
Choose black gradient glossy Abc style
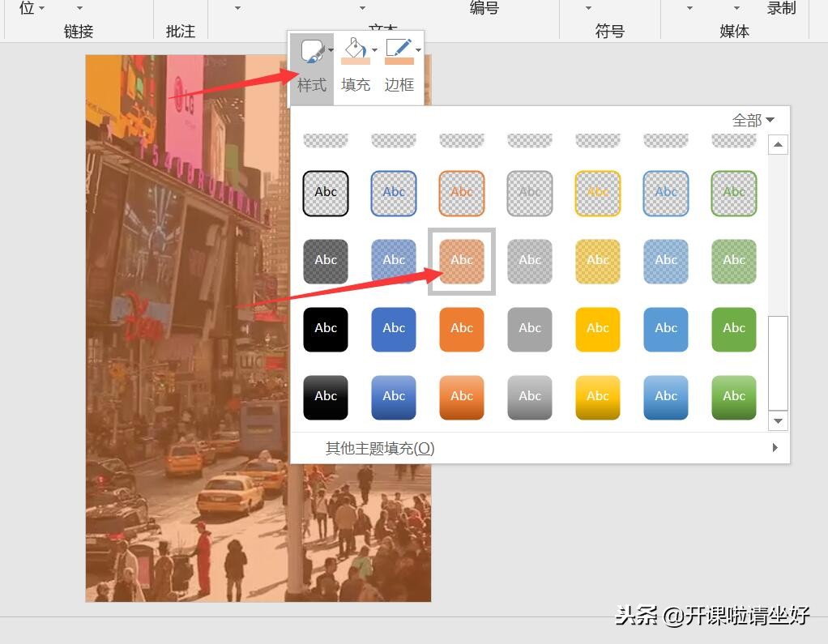click(326, 398)
